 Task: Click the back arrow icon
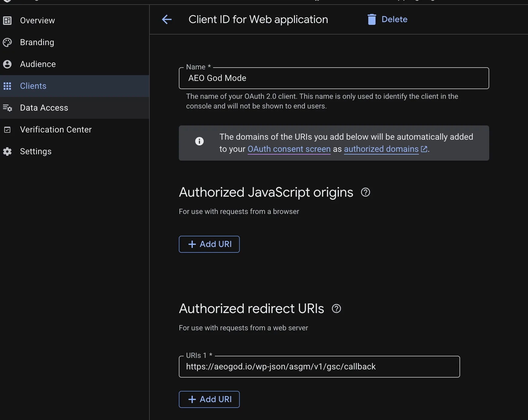pos(167,19)
